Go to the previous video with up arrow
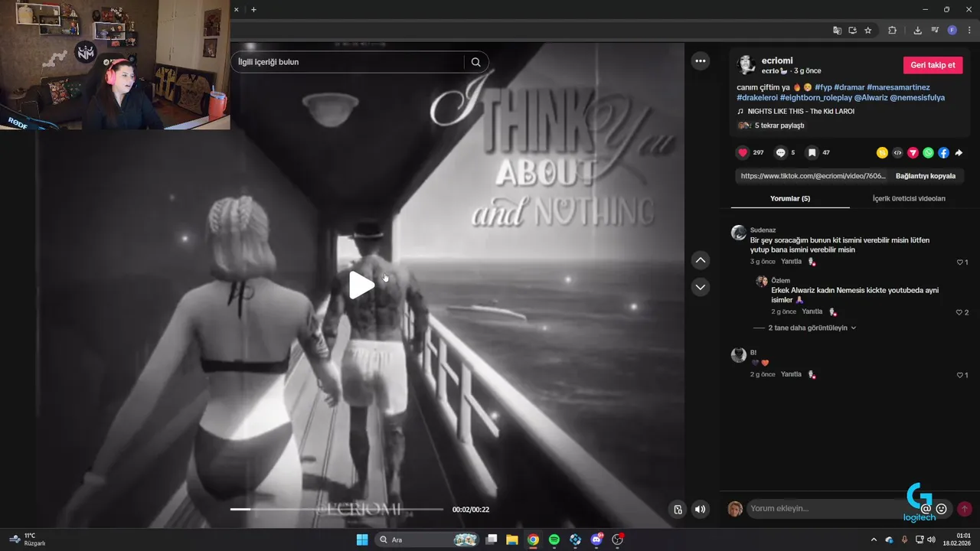Image resolution: width=980 pixels, height=551 pixels. pos(701,260)
